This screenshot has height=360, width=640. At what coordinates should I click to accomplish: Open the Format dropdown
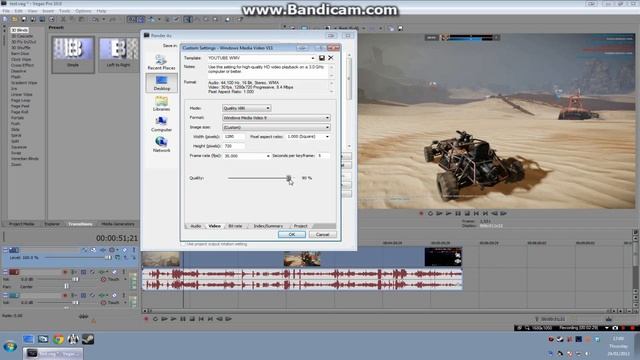pyautogui.click(x=327, y=118)
